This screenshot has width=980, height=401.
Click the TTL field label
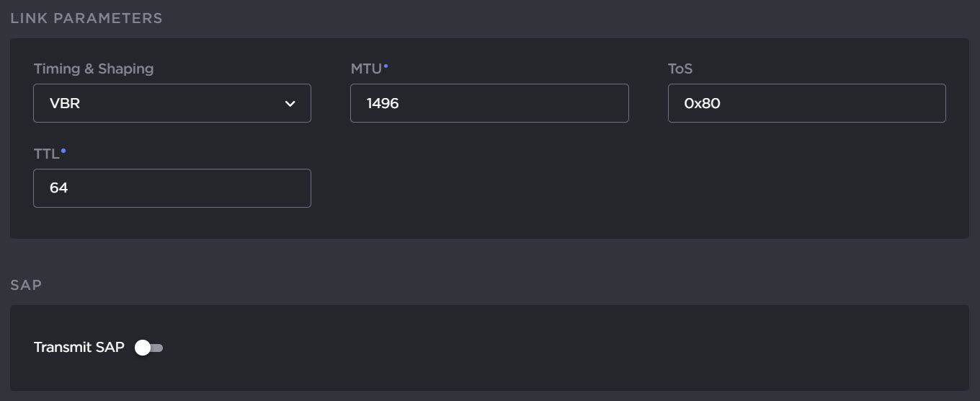(x=46, y=154)
